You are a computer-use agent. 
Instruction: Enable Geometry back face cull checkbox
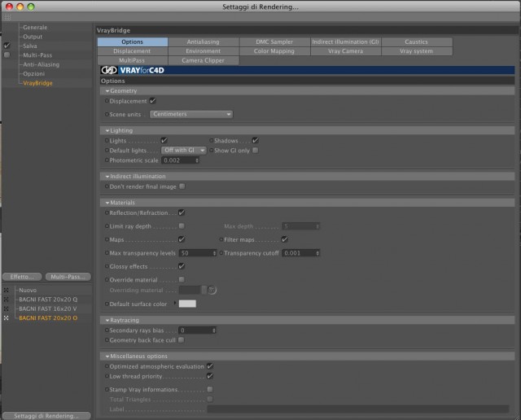coord(181,340)
